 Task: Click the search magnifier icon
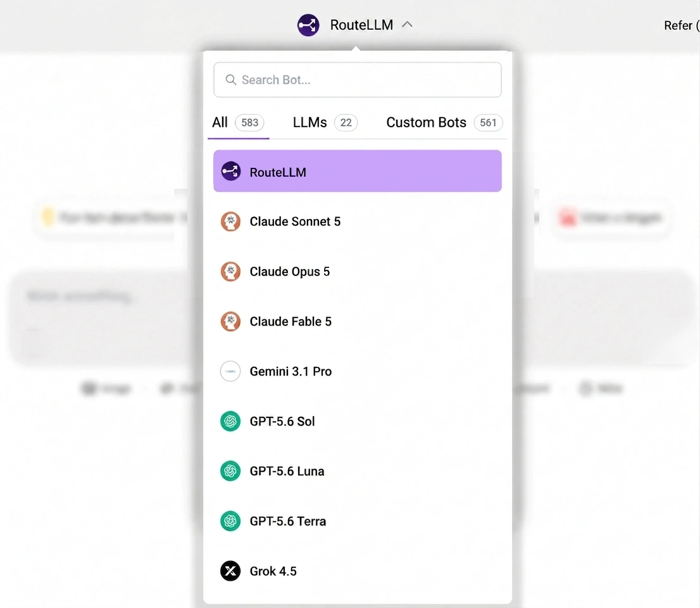(x=231, y=80)
